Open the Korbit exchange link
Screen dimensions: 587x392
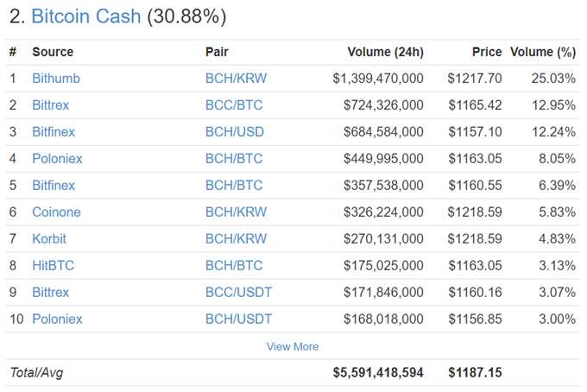49,239
